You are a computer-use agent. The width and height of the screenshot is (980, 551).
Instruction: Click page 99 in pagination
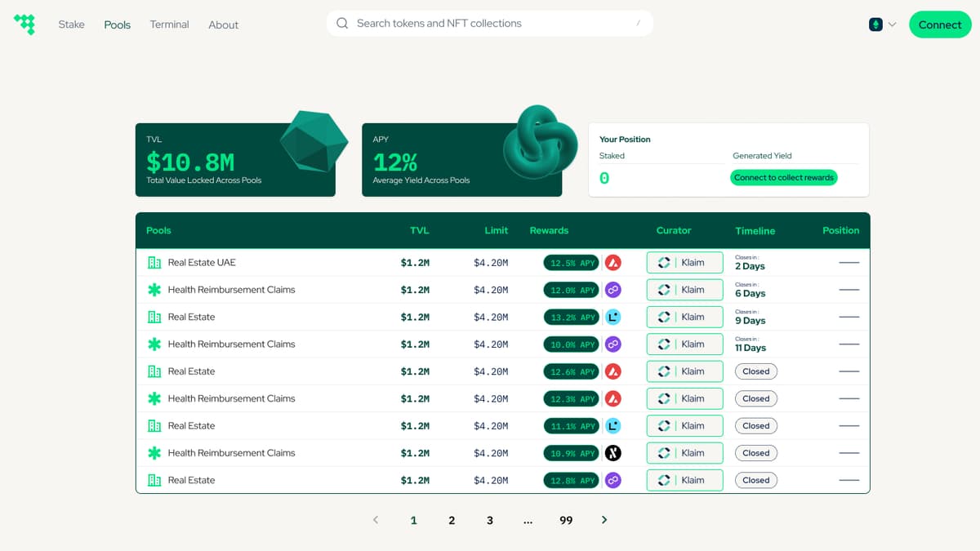click(566, 519)
